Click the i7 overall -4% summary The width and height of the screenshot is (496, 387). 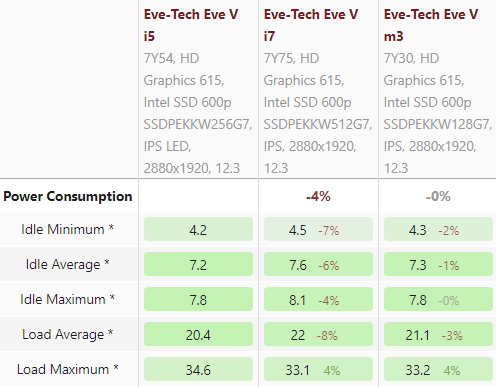pos(318,196)
